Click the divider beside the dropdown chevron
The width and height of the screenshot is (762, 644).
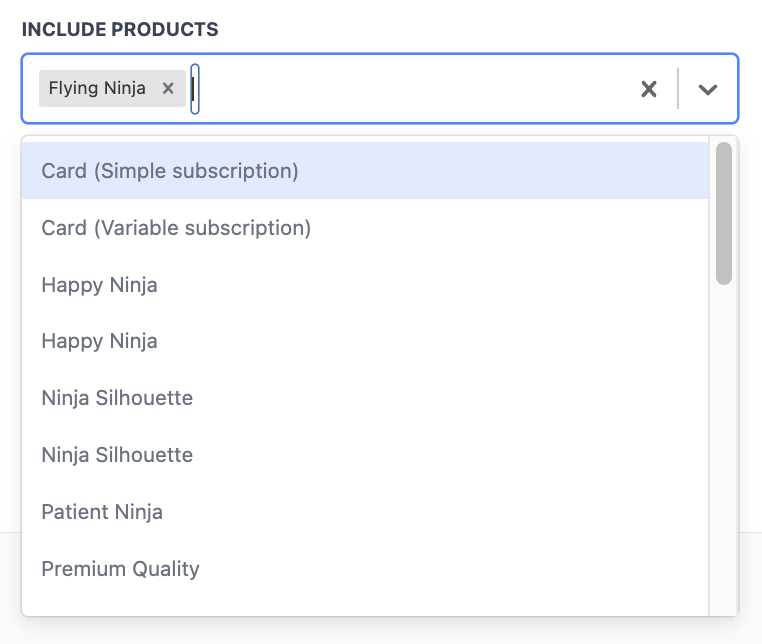(678, 89)
